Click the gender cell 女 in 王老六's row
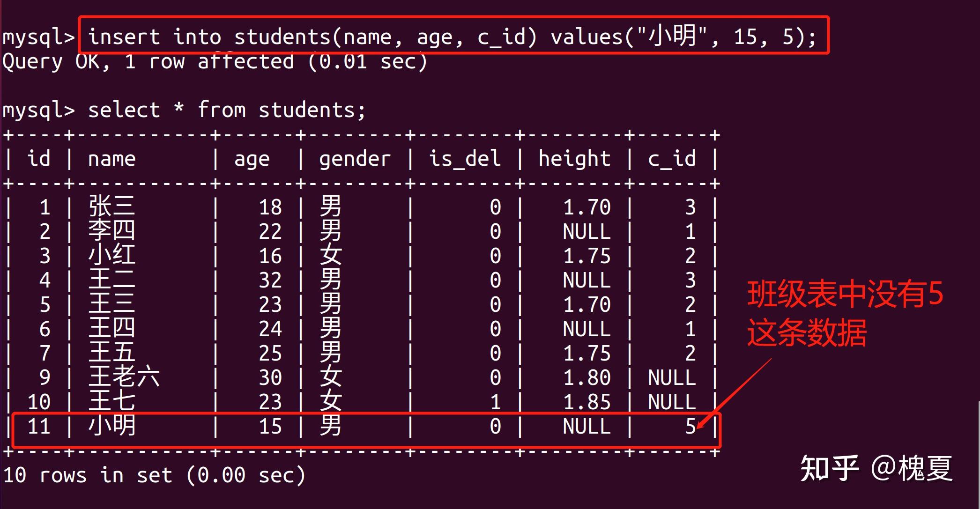980x509 pixels. point(331,377)
